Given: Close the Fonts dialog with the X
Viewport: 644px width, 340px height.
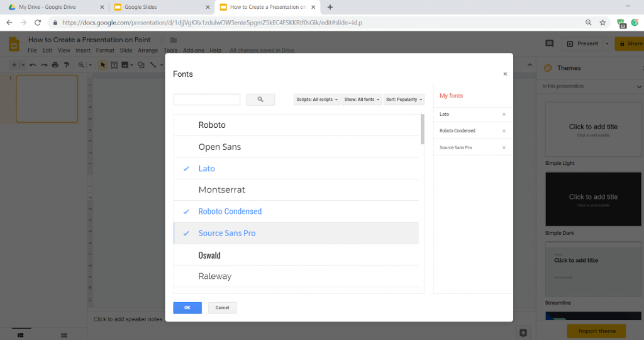Looking at the screenshot, I should pos(505,74).
